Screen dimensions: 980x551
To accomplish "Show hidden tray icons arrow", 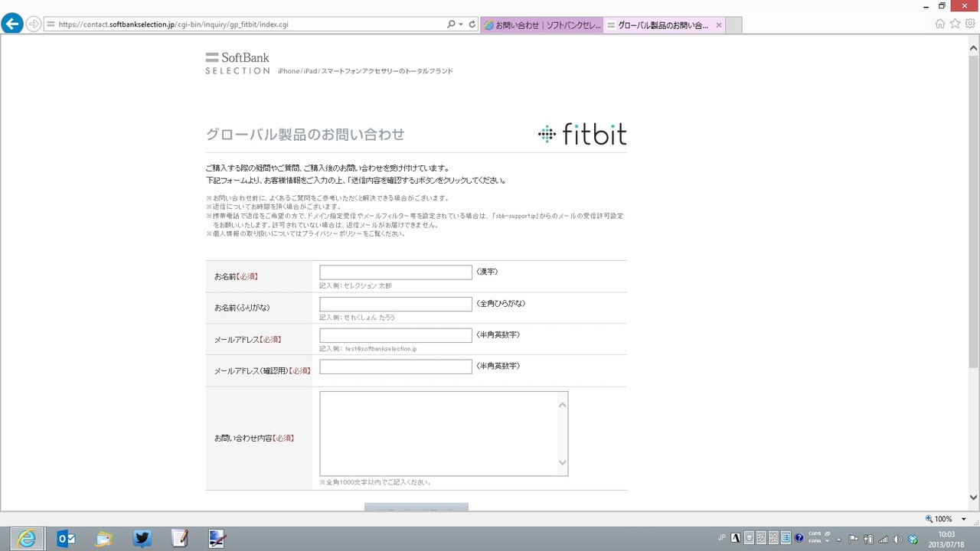I will (839, 539).
